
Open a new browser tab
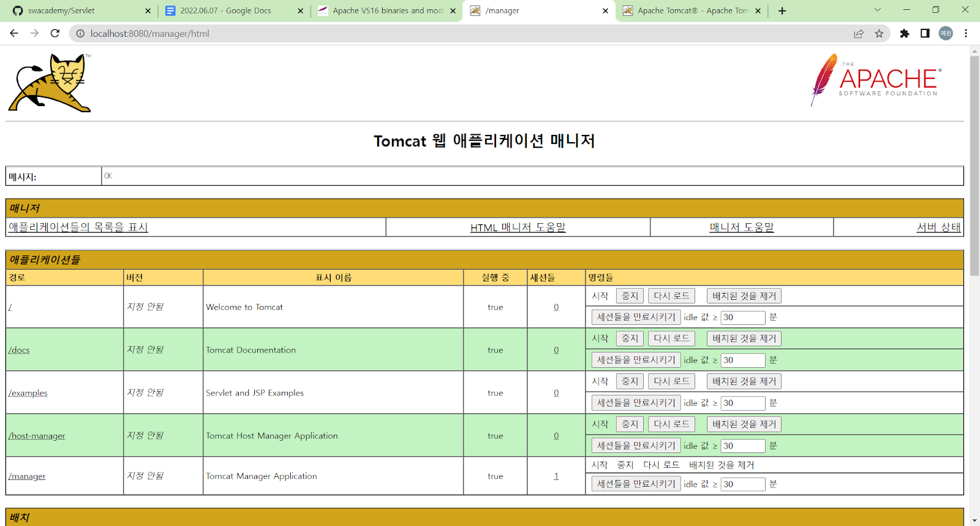tap(782, 10)
